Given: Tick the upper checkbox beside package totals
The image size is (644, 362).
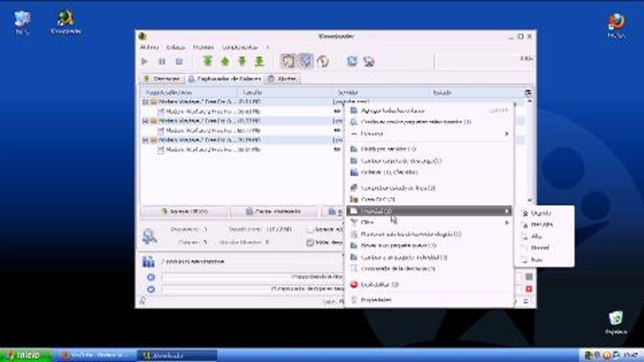Looking at the screenshot, I should [x=310, y=230].
